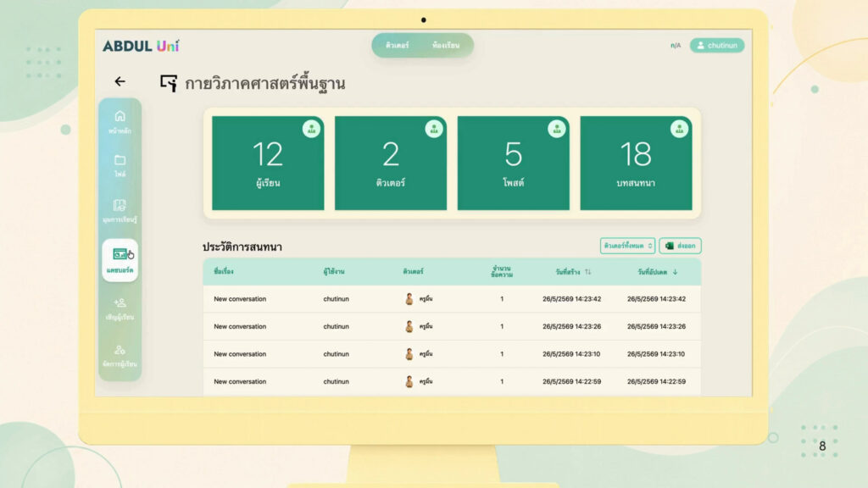The height and width of the screenshot is (488, 868).
Task: Click the จำนวนข้อความ column header
Action: coord(502,272)
